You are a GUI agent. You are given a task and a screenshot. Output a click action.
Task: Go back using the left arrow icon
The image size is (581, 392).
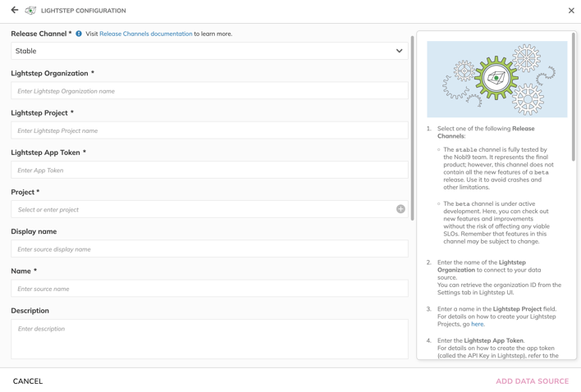(x=15, y=10)
